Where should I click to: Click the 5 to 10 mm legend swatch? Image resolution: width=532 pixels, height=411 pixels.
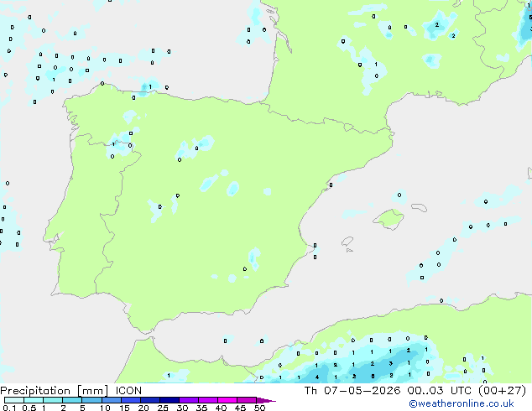91,400
